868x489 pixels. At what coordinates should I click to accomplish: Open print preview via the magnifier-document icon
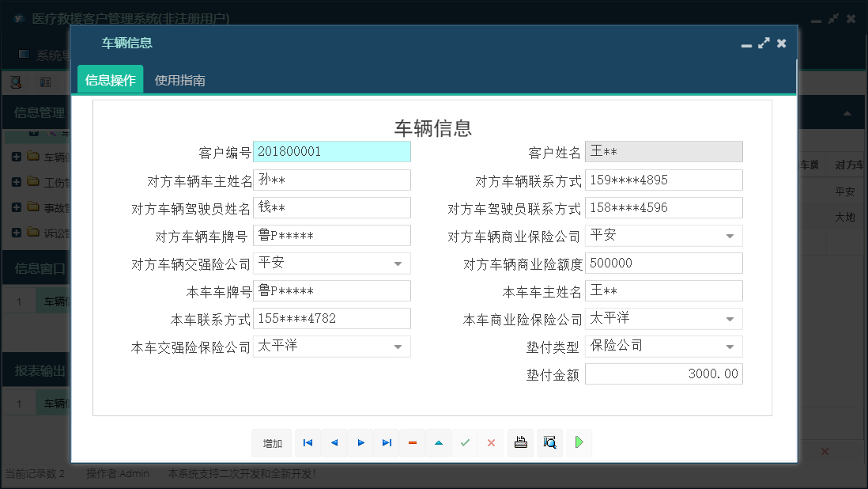point(549,443)
